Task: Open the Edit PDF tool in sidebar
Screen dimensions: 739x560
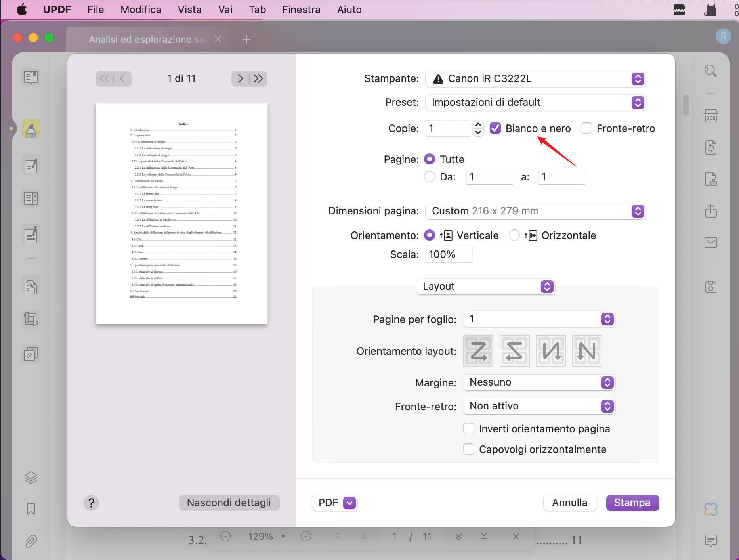Action: 31,164
